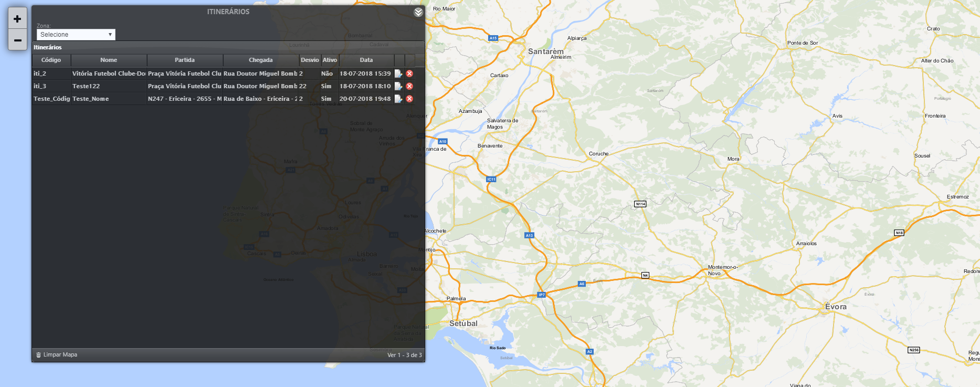This screenshot has width=980, height=387.
Task: Sort by Nome column header
Action: [109, 60]
